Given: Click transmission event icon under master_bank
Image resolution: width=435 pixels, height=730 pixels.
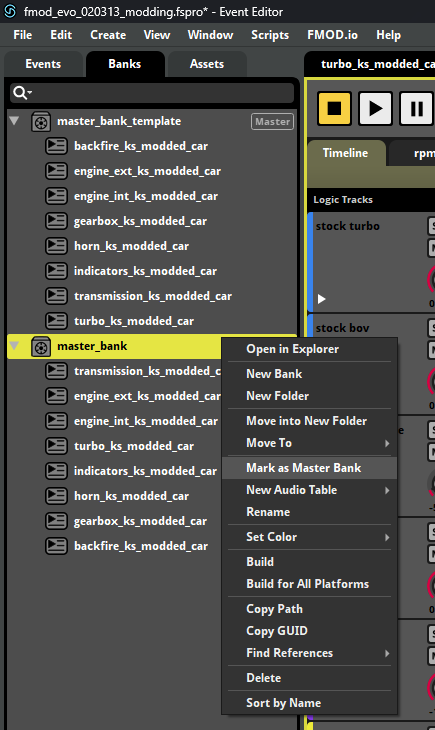Looking at the screenshot, I should (56, 371).
